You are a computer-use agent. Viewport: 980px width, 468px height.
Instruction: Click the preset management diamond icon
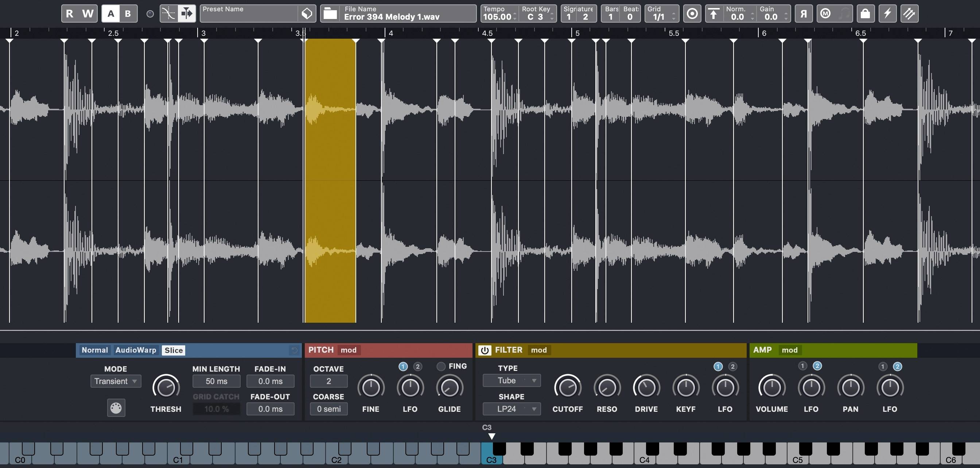coord(307,14)
